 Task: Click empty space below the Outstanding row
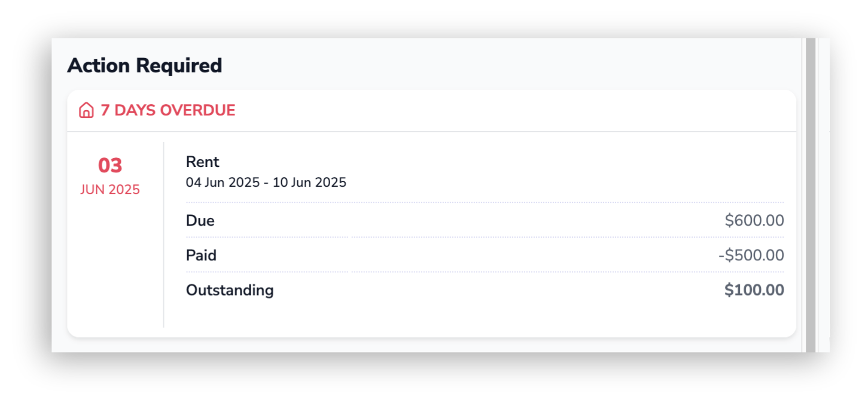(485, 316)
